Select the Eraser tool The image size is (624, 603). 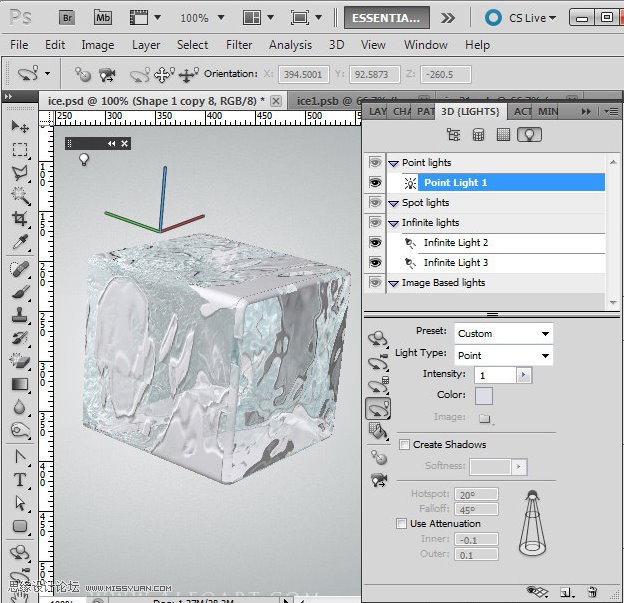pyautogui.click(x=20, y=361)
